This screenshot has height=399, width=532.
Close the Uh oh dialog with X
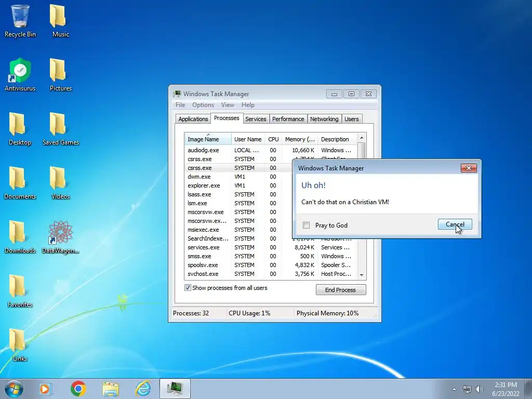pyautogui.click(x=469, y=168)
